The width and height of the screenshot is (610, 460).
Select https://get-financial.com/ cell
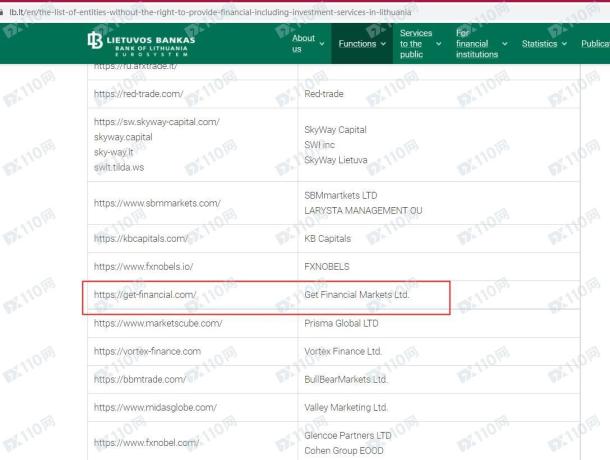point(193,295)
